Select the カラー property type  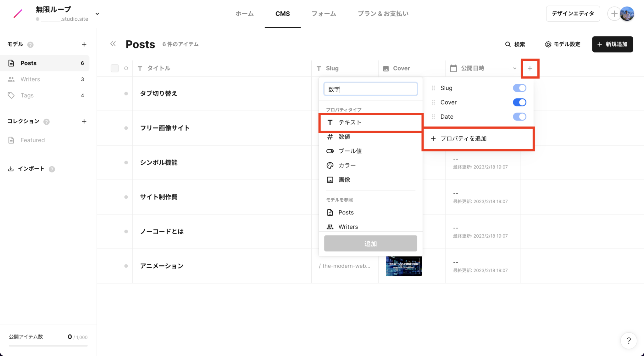(x=347, y=165)
